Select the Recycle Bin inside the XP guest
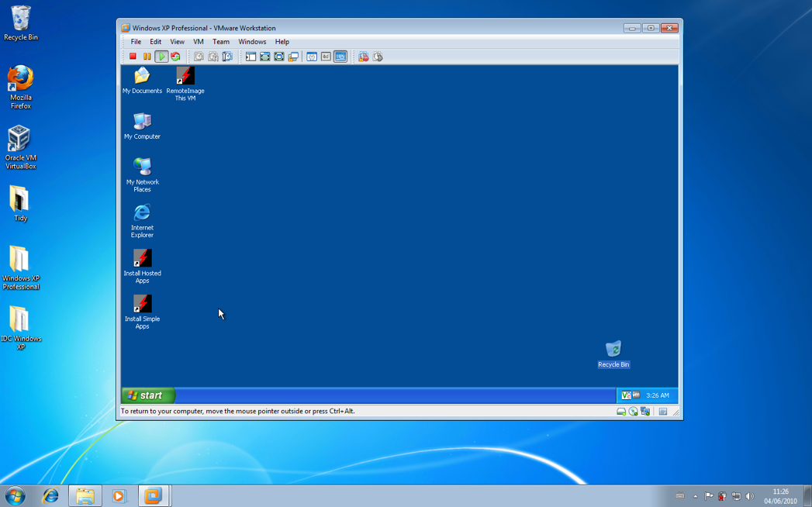The width and height of the screenshot is (812, 507). 613,354
